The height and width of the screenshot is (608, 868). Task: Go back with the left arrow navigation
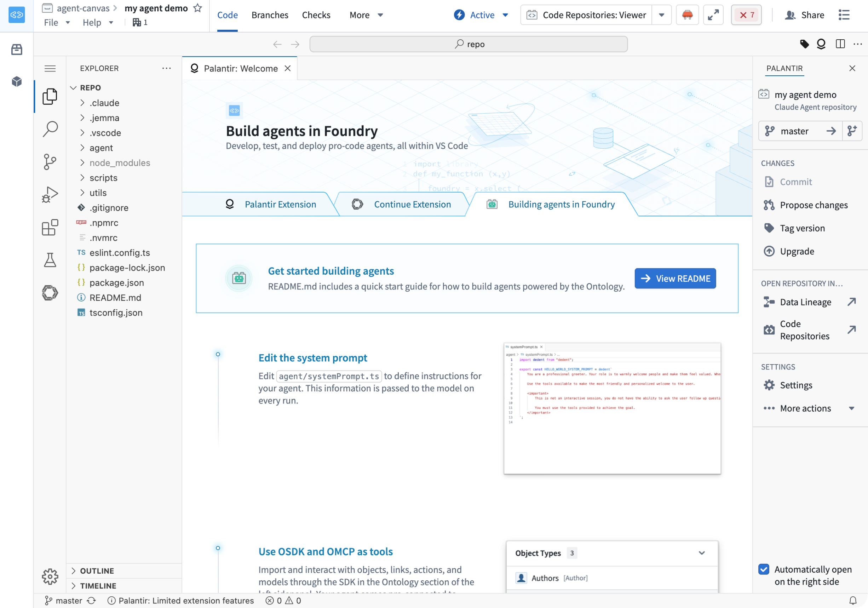[277, 44]
